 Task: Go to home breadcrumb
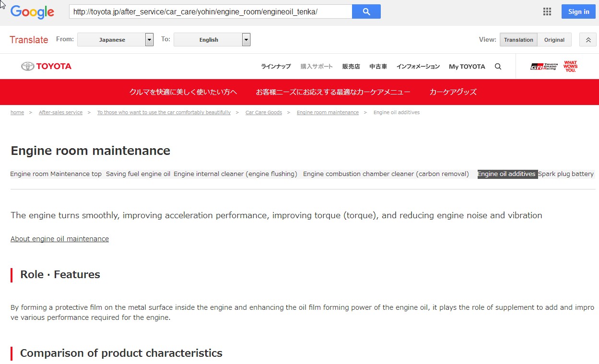pyautogui.click(x=17, y=112)
